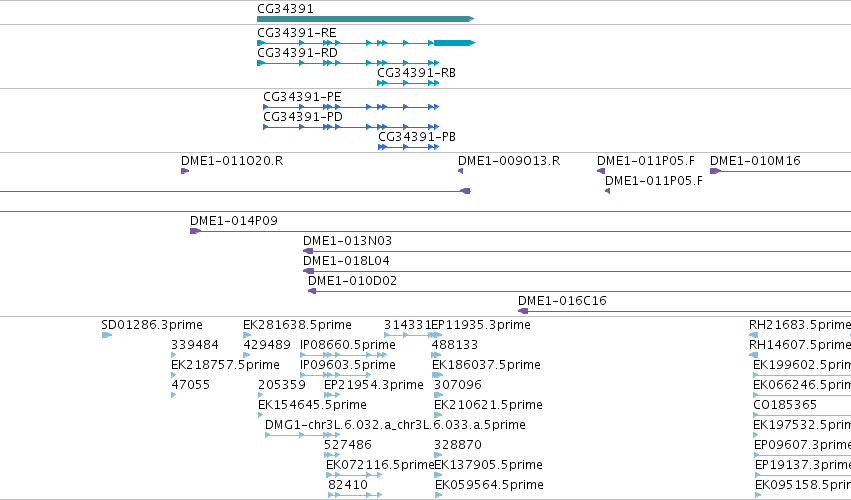Click the IP08660.5prime EST label

pyautogui.click(x=348, y=345)
